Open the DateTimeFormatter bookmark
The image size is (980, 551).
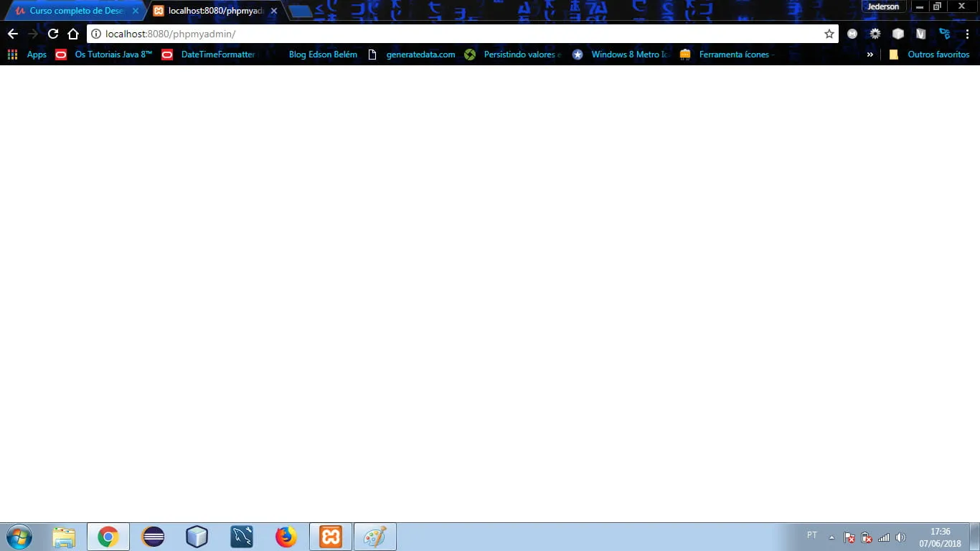208,55
